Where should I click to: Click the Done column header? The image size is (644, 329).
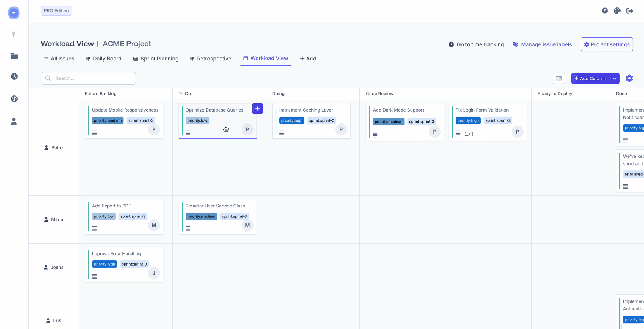622,94
